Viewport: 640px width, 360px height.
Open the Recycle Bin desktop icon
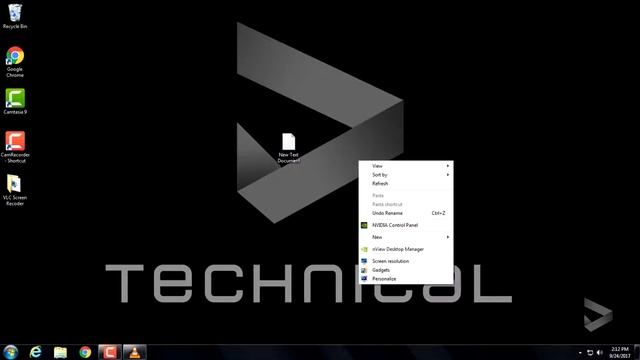(x=15, y=16)
